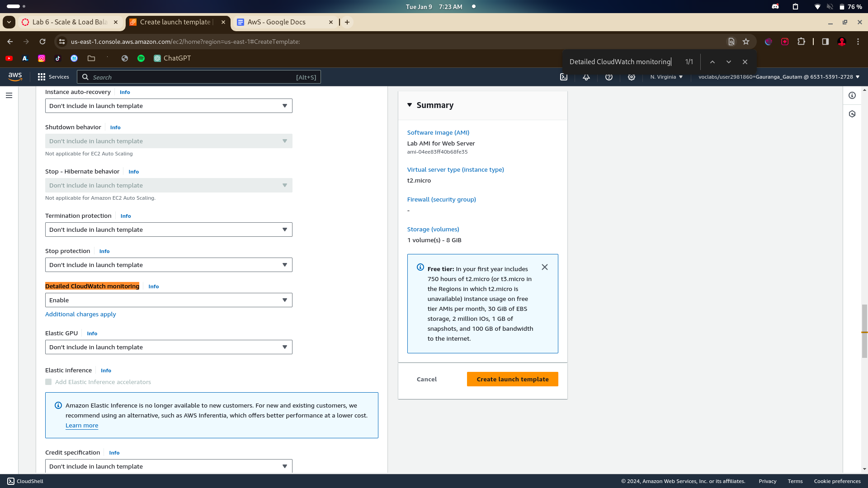The image size is (868, 488).
Task: Collapse the Summary panel
Action: pyautogui.click(x=410, y=105)
